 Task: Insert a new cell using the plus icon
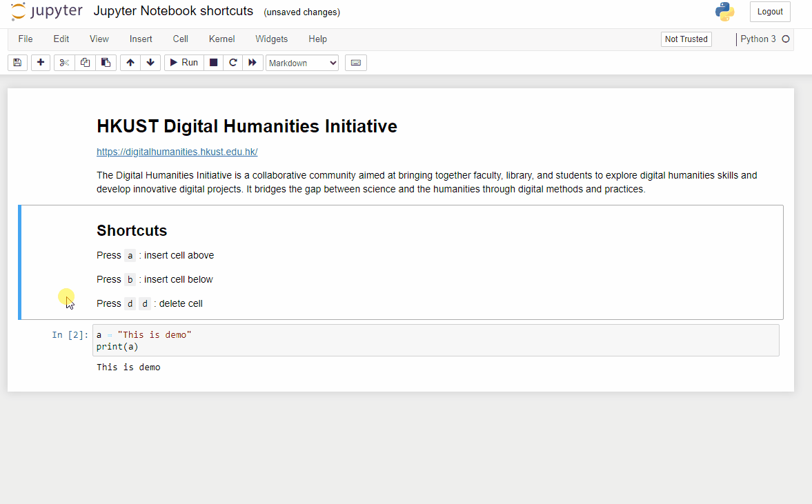tap(40, 63)
